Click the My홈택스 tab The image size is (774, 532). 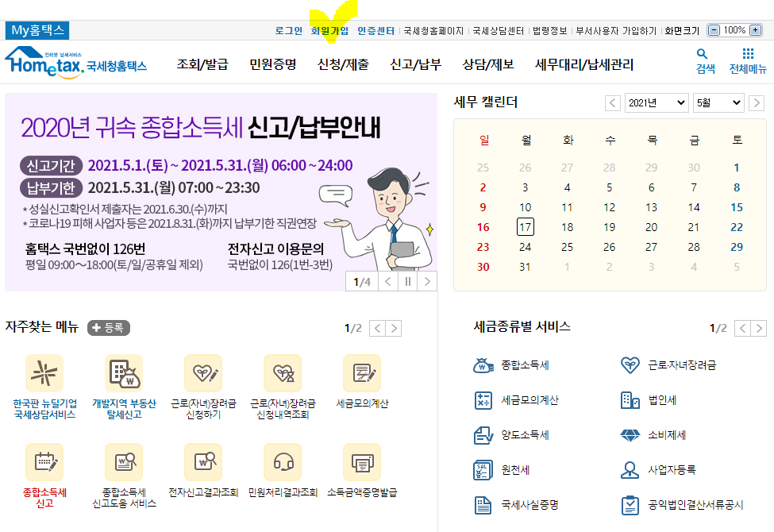37,30
